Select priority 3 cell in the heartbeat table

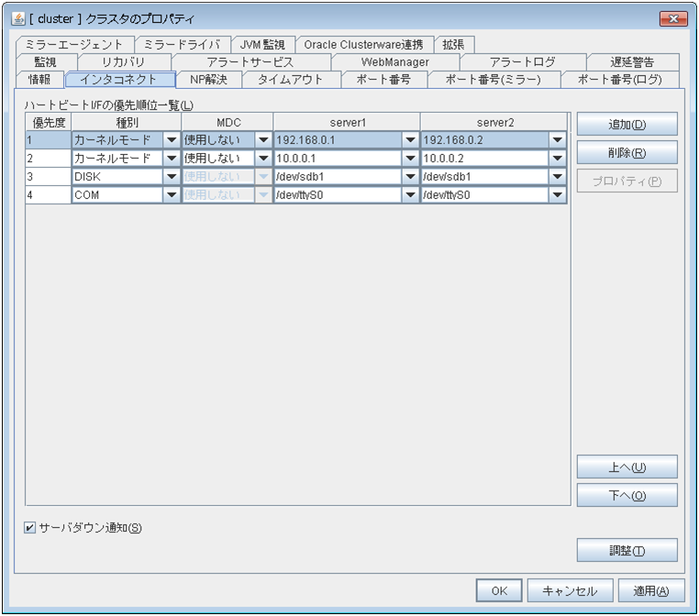(48, 177)
